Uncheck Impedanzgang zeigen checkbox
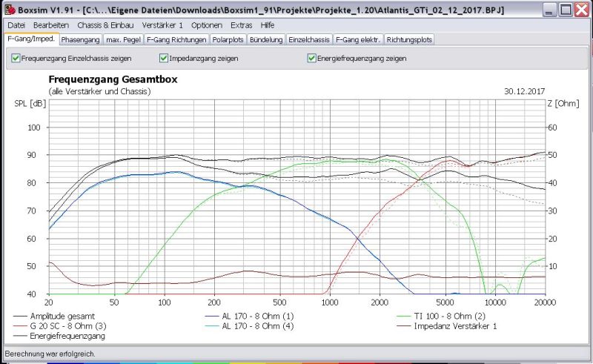The height and width of the screenshot is (364, 593). 164,58
